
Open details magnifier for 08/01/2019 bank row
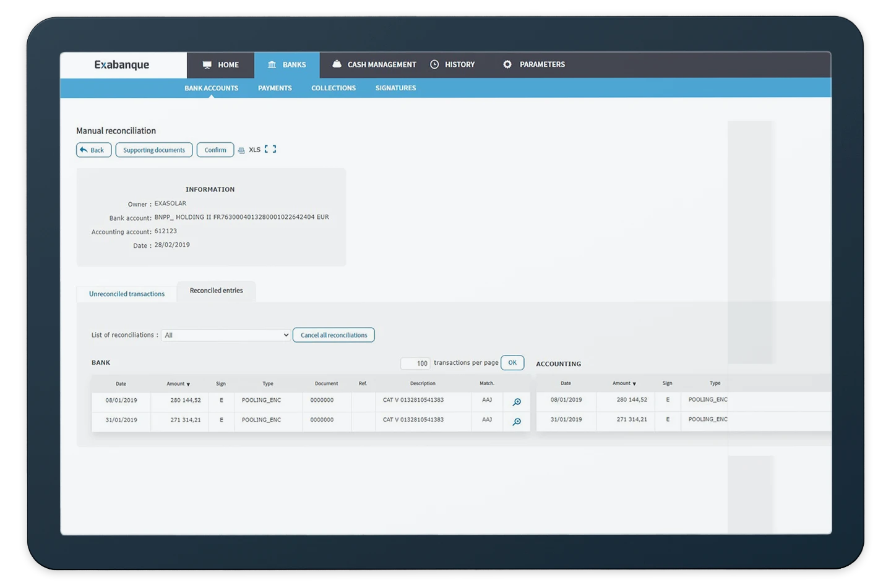click(517, 403)
